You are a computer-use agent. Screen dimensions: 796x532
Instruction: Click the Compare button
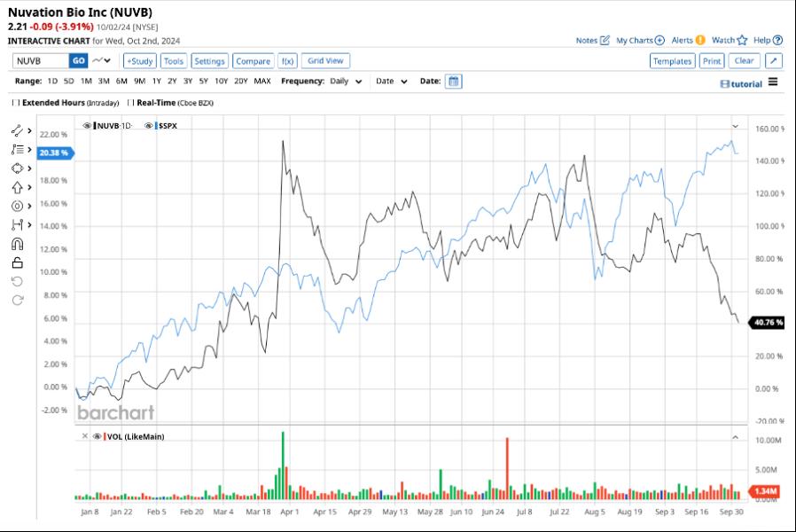point(254,61)
